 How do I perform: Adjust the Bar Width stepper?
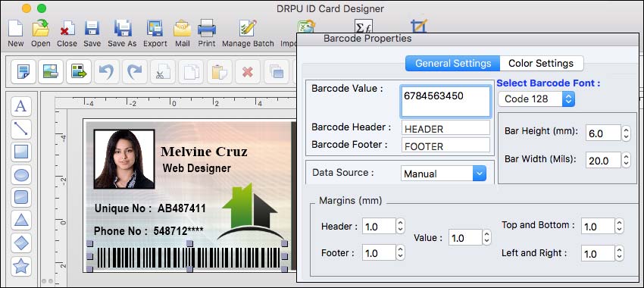(626, 160)
